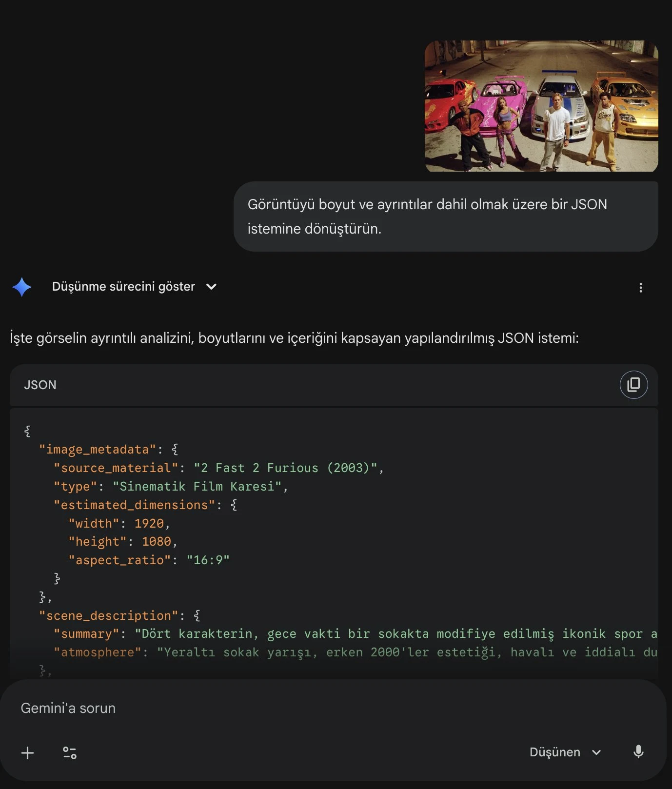Expand the chevron beside Düşünme sürecini göster
The height and width of the screenshot is (789, 672).
[211, 287]
